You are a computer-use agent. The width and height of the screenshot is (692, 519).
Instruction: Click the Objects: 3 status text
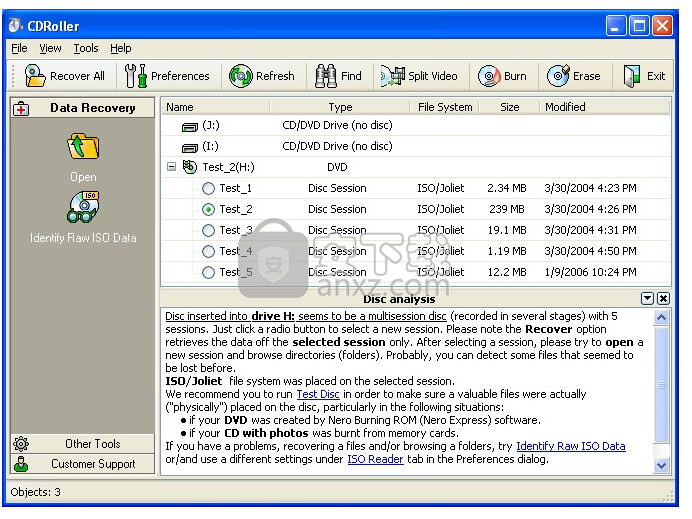[35, 492]
